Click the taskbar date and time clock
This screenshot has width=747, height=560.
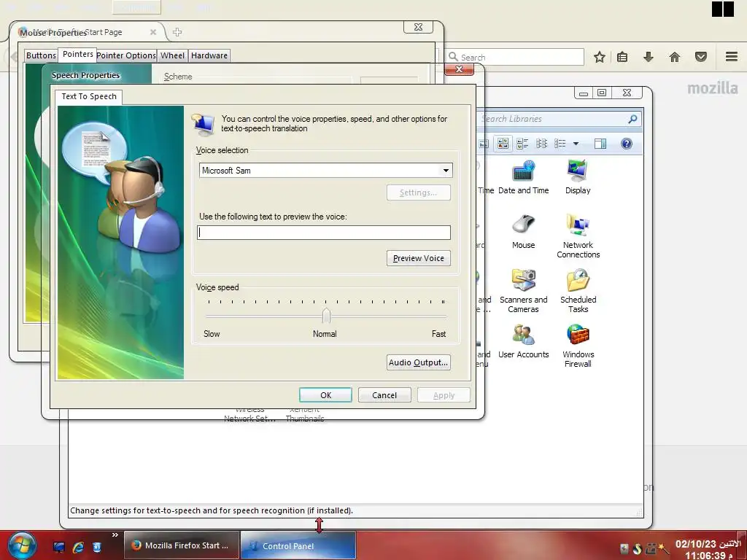(708, 549)
